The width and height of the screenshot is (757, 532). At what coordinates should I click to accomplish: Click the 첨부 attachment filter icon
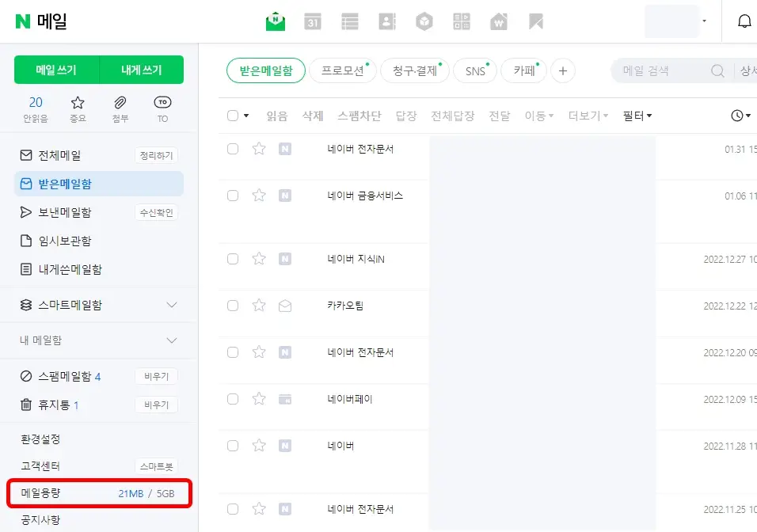120,103
